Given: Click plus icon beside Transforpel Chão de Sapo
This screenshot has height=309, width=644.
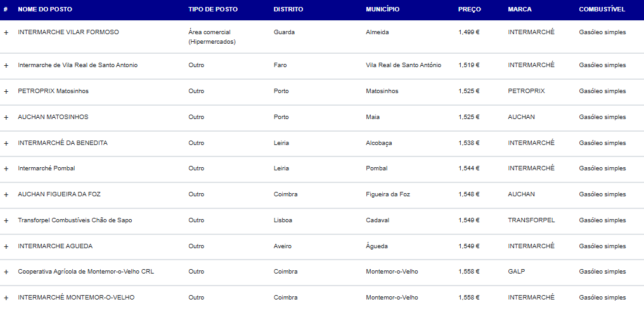Looking at the screenshot, I should [6, 221].
